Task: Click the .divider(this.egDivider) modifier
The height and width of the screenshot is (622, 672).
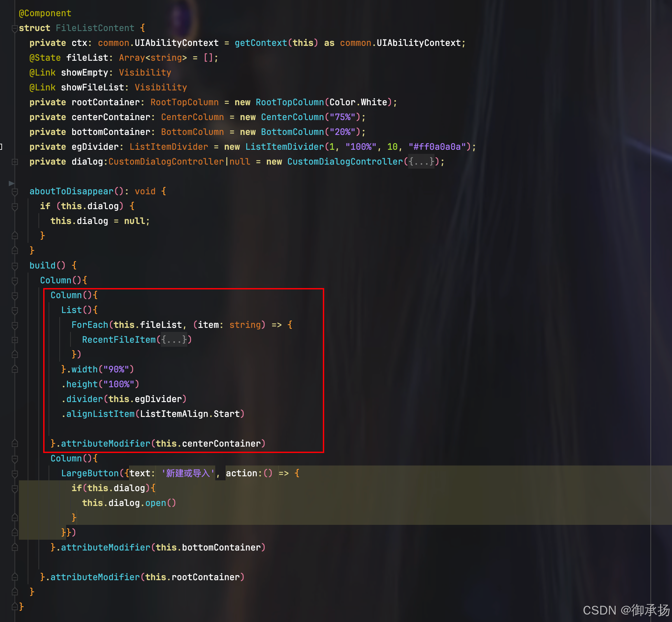Action: 124,399
